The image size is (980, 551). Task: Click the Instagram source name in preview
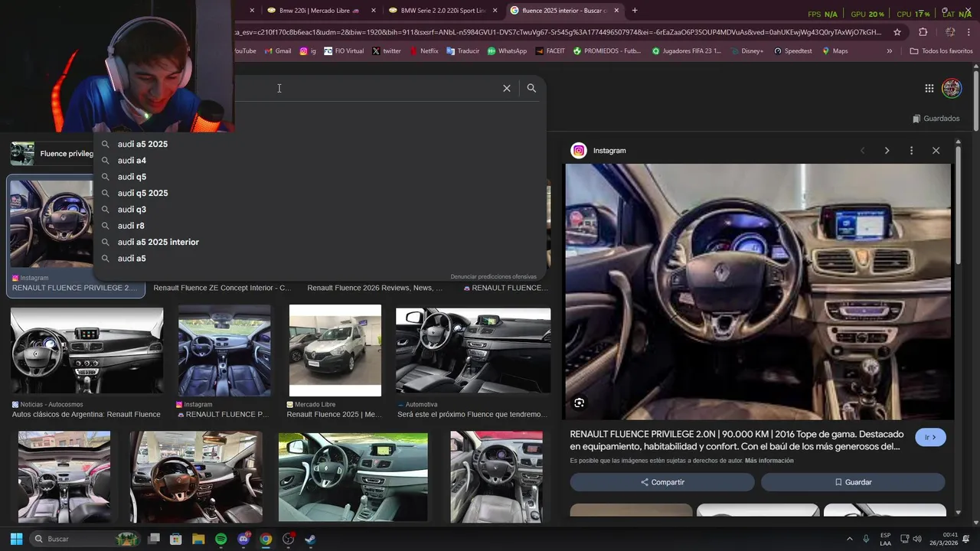coord(609,151)
